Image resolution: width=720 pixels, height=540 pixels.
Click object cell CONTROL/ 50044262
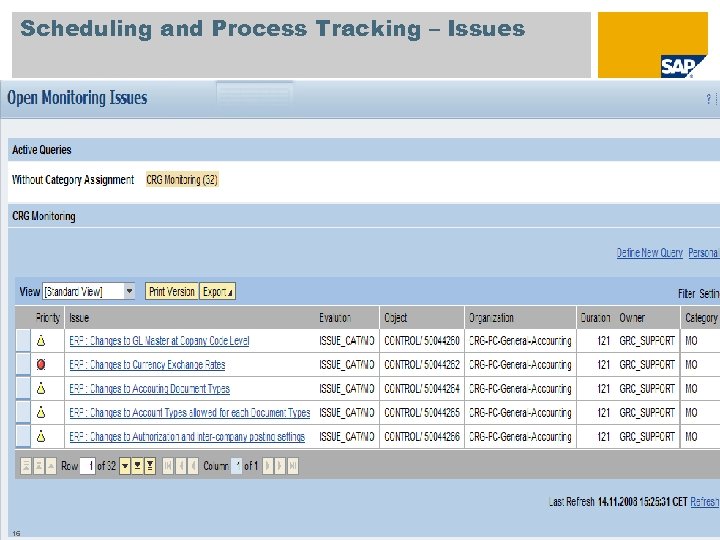click(x=422, y=365)
